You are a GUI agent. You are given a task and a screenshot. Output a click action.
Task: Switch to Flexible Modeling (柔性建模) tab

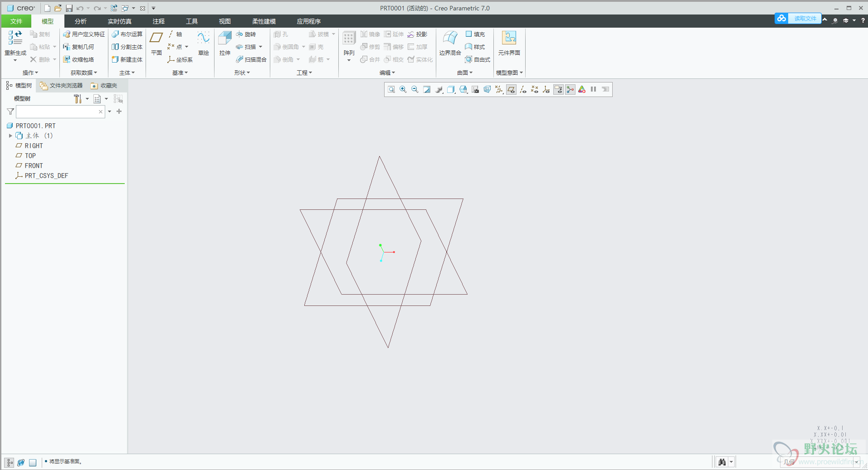(x=264, y=21)
